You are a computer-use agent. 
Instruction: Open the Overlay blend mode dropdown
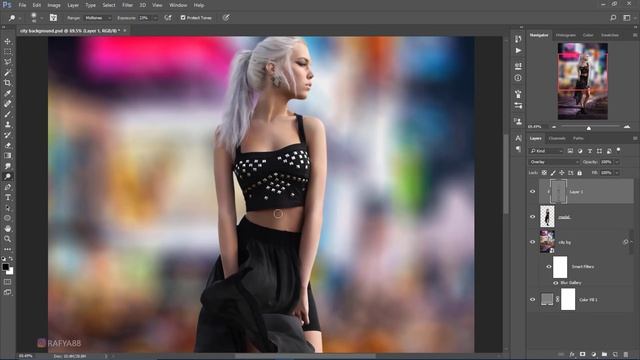tap(554, 162)
